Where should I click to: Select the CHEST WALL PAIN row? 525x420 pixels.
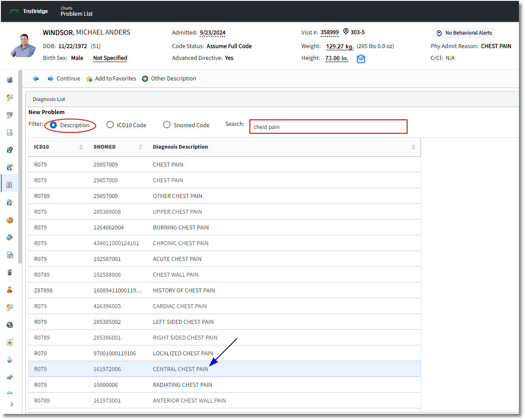click(x=225, y=274)
